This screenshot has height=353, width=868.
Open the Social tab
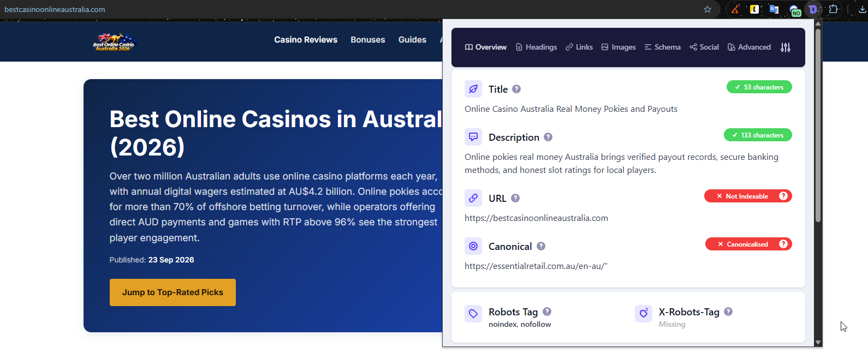coord(704,47)
